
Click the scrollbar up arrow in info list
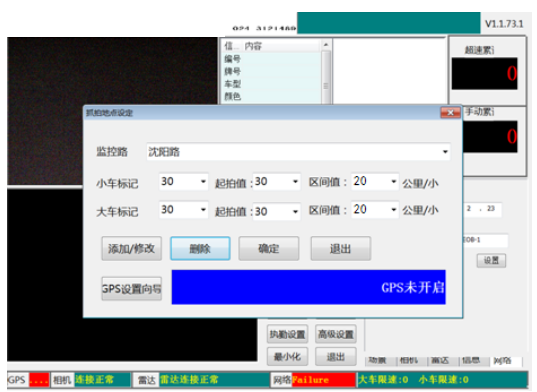pos(326,45)
